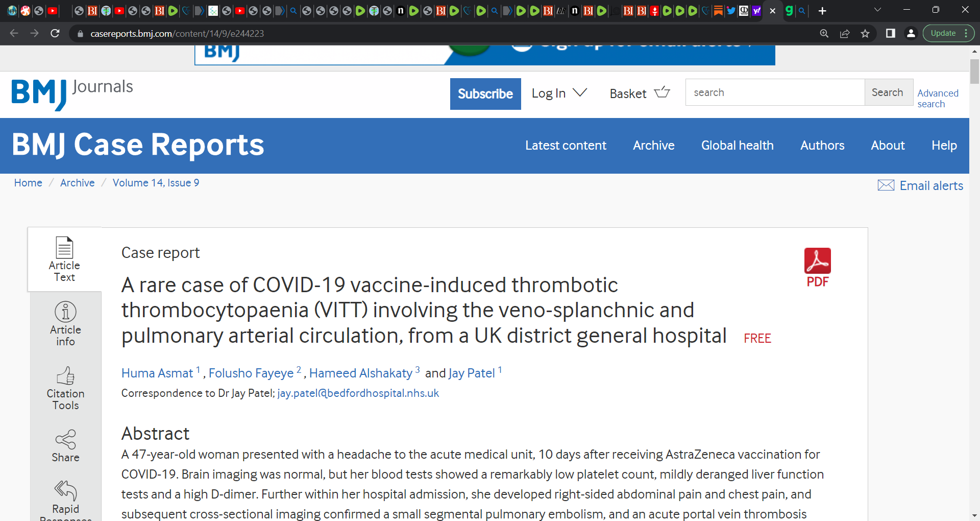Viewport: 980px width, 521px height.
Task: Open author Huma Asmat link
Action: (157, 373)
